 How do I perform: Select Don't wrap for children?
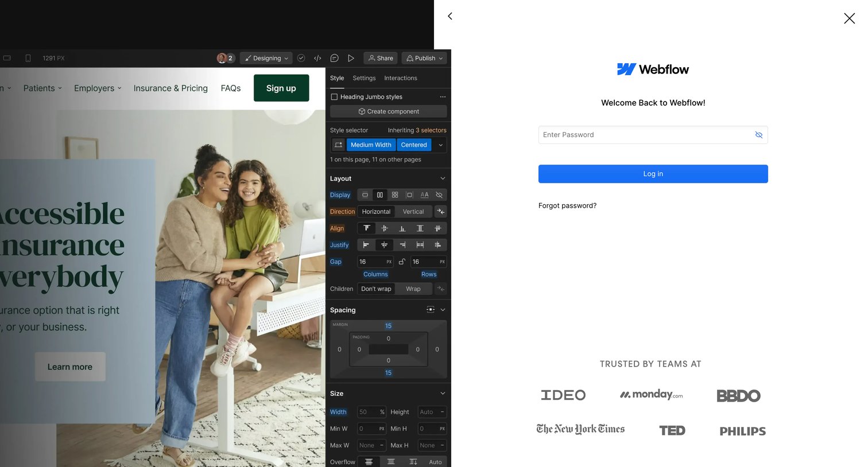376,289
